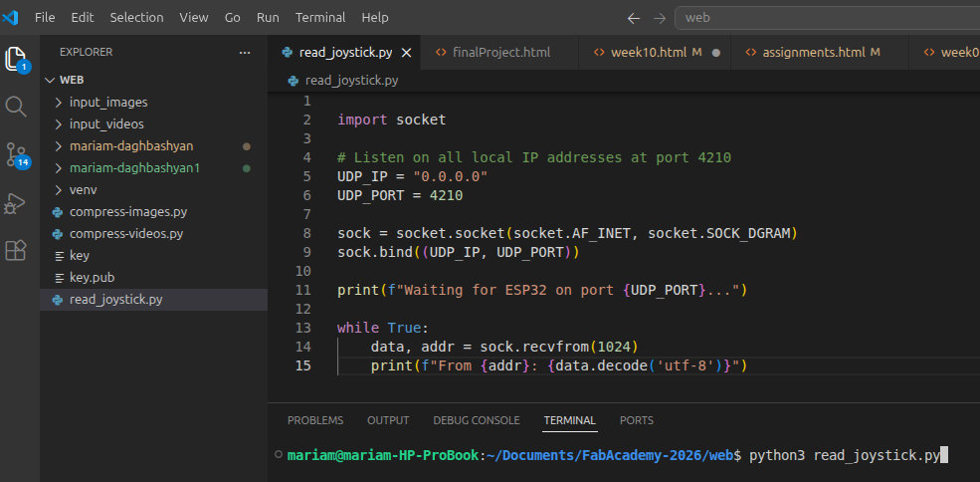
Task: Open the Run and Debug view
Action: 16,202
